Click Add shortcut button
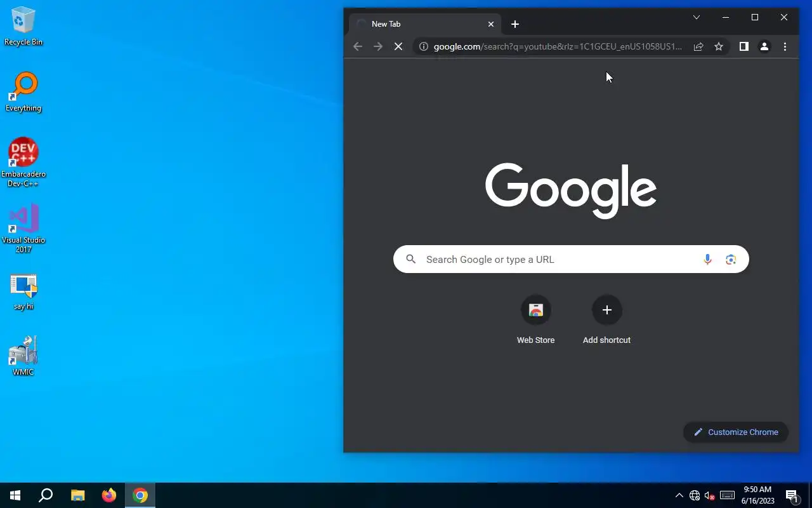This screenshot has height=508, width=812. (607, 321)
